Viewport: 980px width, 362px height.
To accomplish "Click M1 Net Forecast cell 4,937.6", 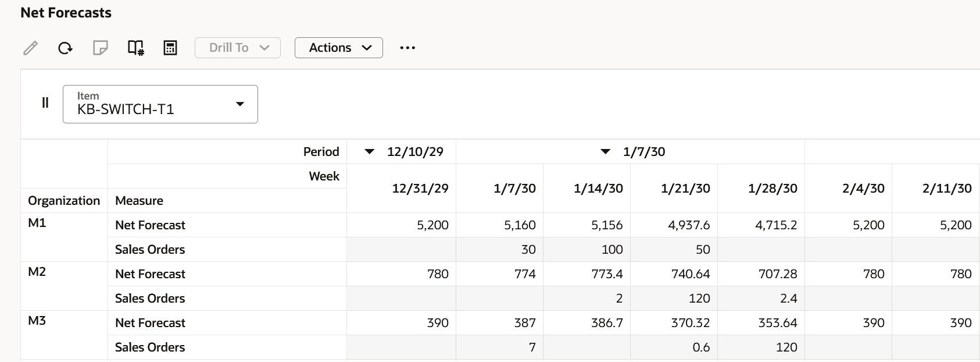I will (x=688, y=225).
